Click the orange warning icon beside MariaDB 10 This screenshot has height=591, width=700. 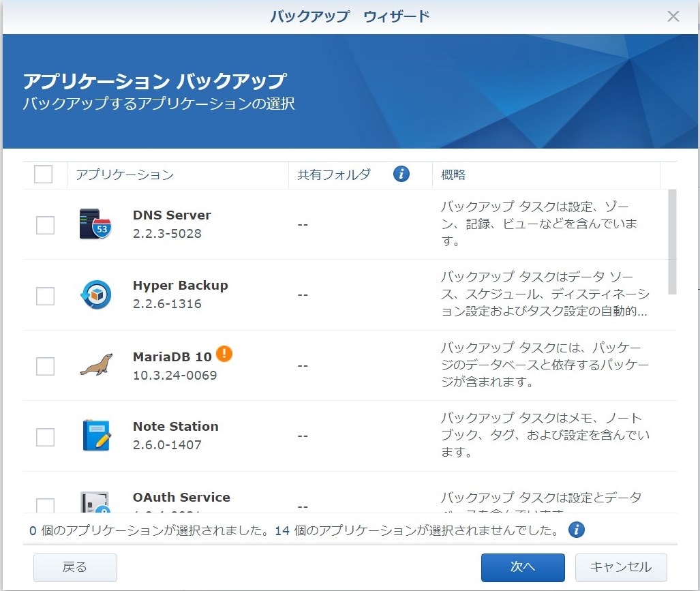coord(224,354)
